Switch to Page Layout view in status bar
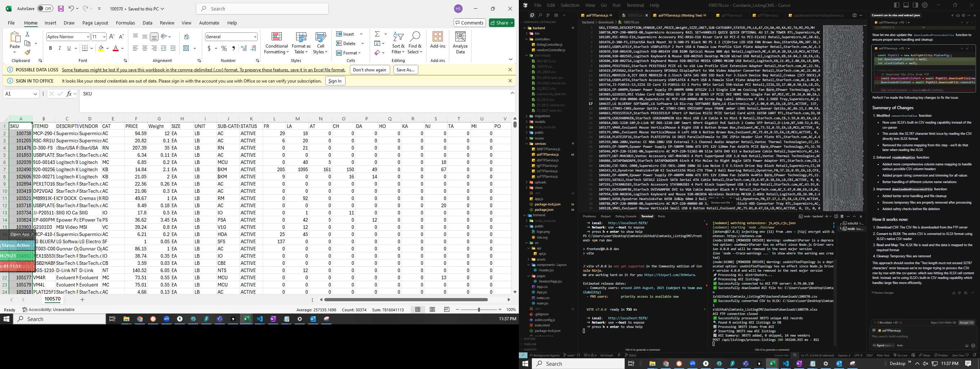The height and width of the screenshot is (369, 980). [x=432, y=310]
